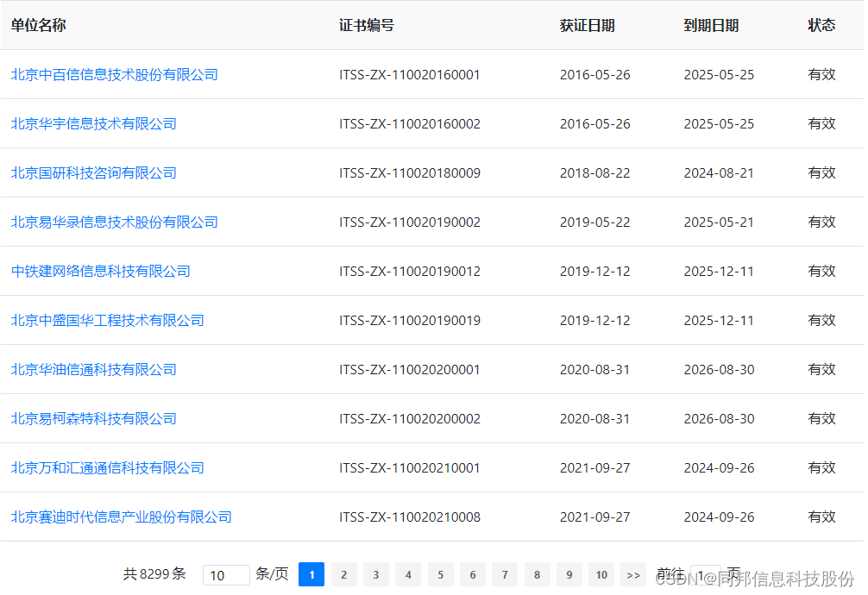The height and width of the screenshot is (595, 868).
Task: Click expiry date 2025-05-21
Action: 719,222
